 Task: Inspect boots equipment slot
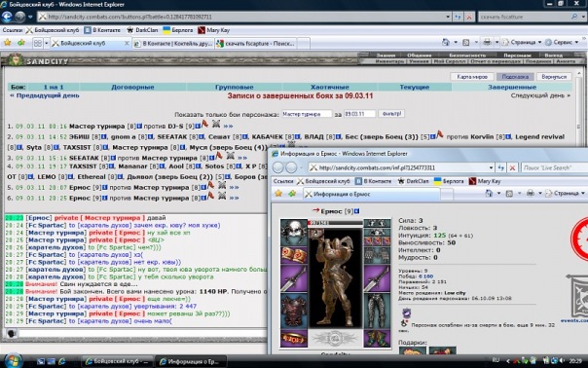click(377, 339)
